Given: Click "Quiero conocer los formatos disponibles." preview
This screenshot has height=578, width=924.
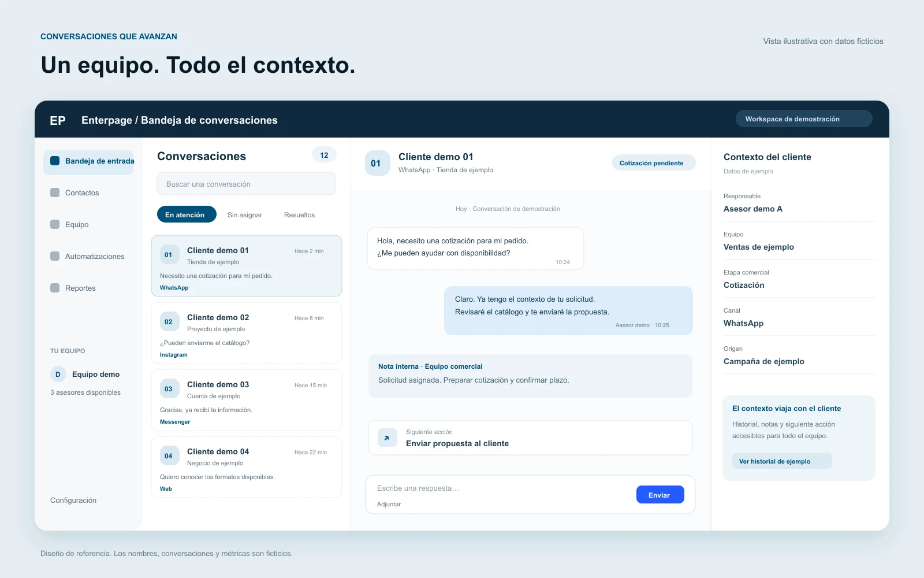Looking at the screenshot, I should tap(217, 477).
